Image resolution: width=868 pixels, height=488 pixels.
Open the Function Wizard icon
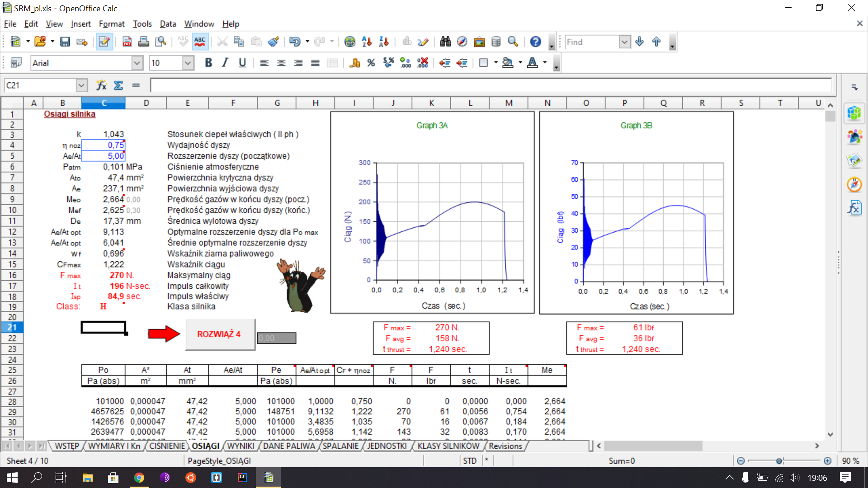tap(101, 85)
